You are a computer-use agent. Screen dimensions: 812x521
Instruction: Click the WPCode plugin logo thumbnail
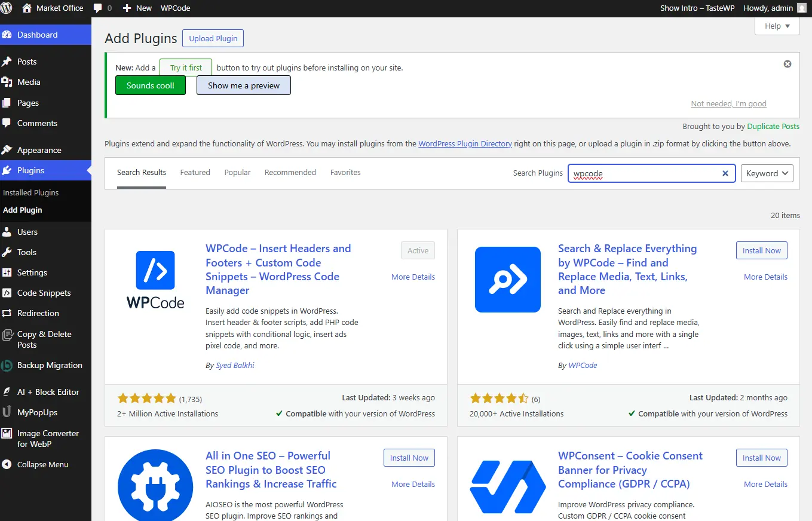coord(155,279)
